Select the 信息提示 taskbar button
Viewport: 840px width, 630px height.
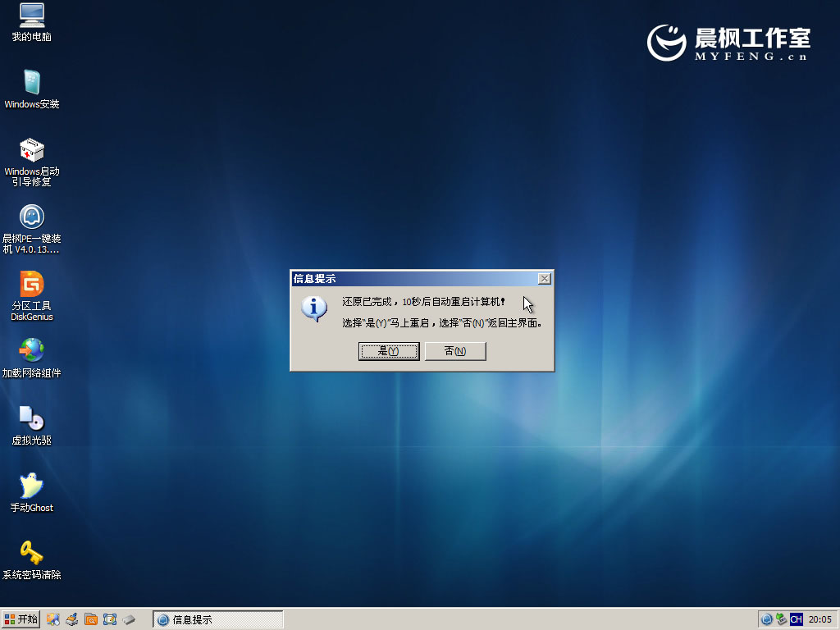[x=217, y=619]
